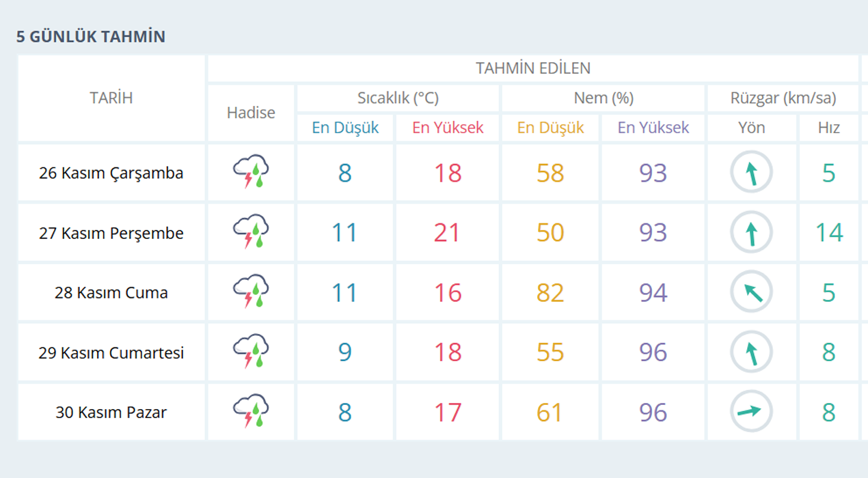The width and height of the screenshot is (868, 478).
Task: Click the thunderstorm icon for 29 Kasım Cumartesi
Action: (x=251, y=352)
